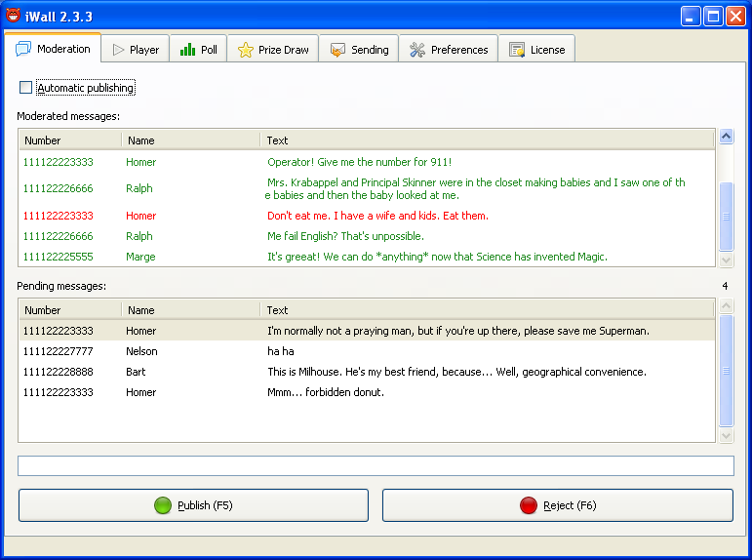Sort Moderated messages by Name column header
This screenshot has width=752, height=560.
click(191, 140)
